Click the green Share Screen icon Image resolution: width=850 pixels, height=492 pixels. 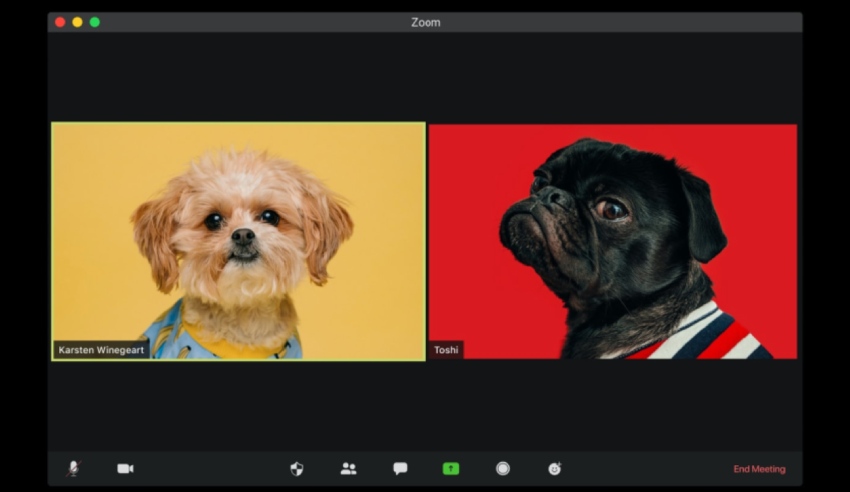click(x=451, y=468)
